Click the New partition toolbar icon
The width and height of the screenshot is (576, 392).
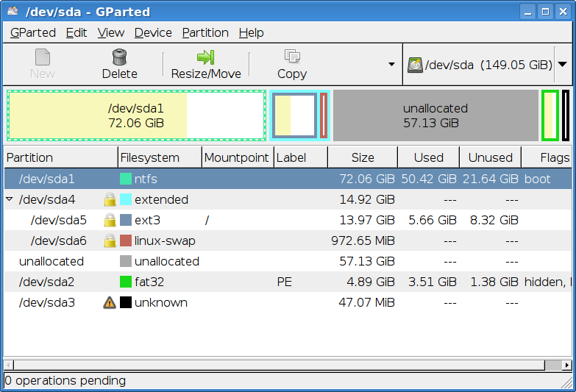pos(43,57)
